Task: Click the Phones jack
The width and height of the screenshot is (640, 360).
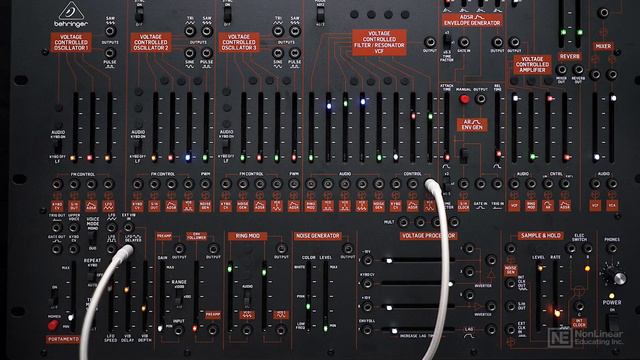Action: 611,249
